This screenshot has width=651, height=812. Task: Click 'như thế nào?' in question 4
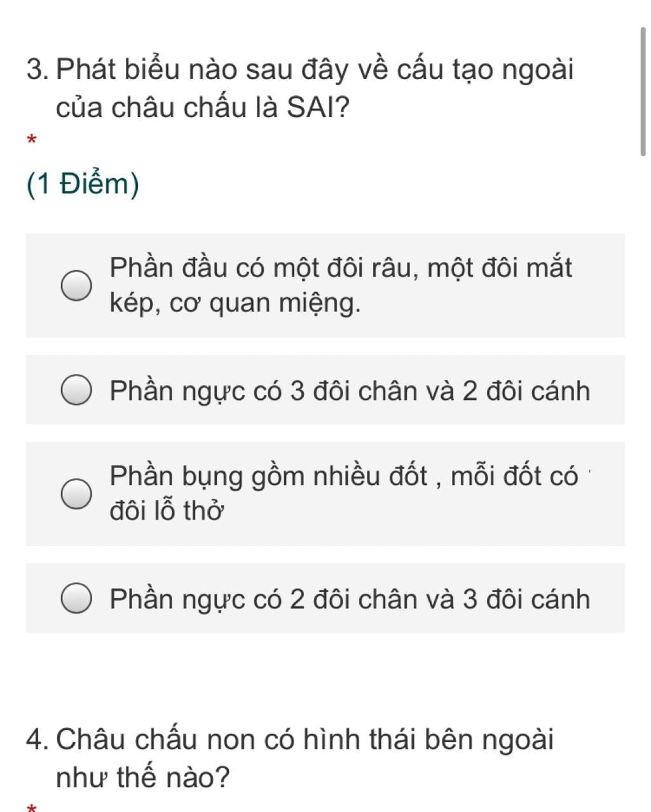tap(142, 777)
